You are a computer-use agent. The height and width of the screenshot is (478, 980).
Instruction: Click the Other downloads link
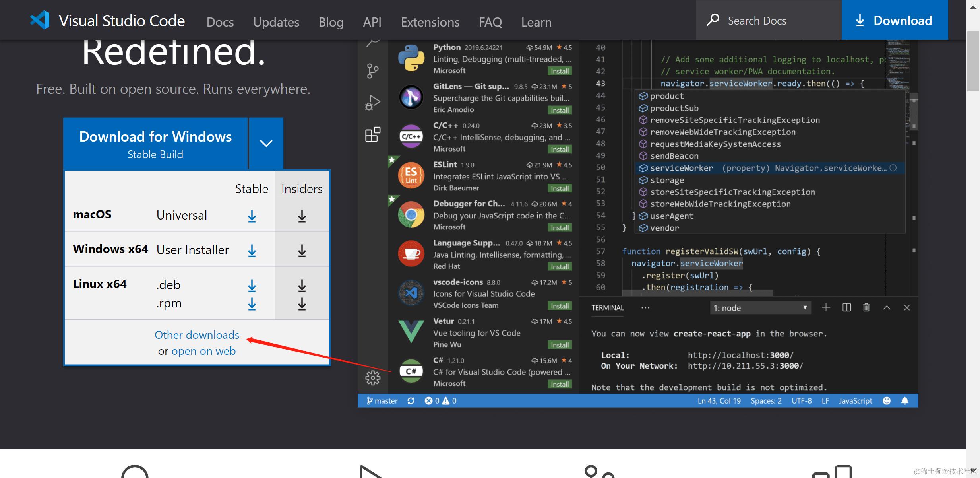point(197,335)
